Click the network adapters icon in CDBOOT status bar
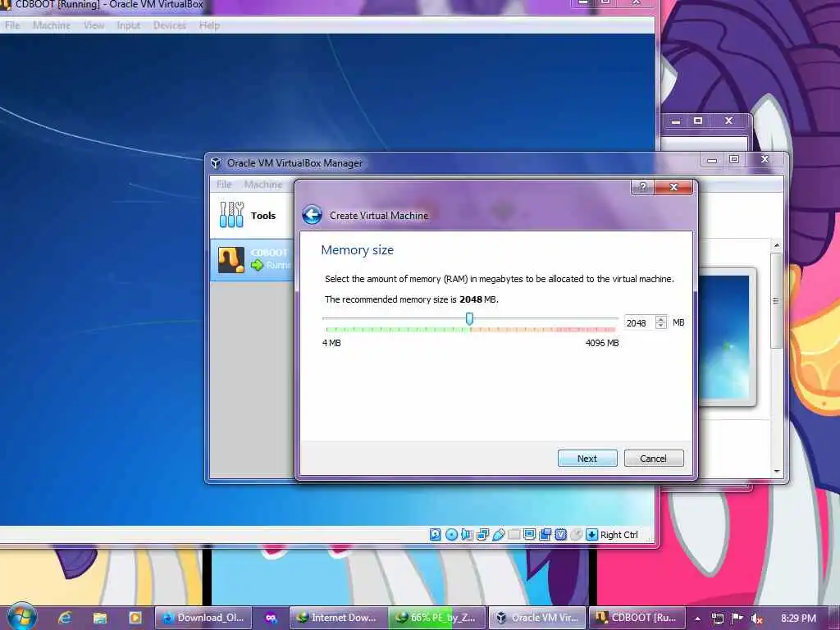The image size is (840, 630). (x=482, y=535)
